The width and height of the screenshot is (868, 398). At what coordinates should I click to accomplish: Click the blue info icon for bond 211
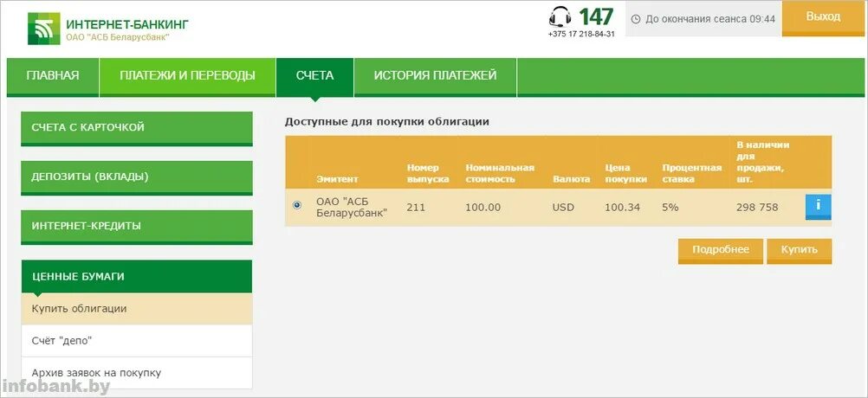(818, 207)
